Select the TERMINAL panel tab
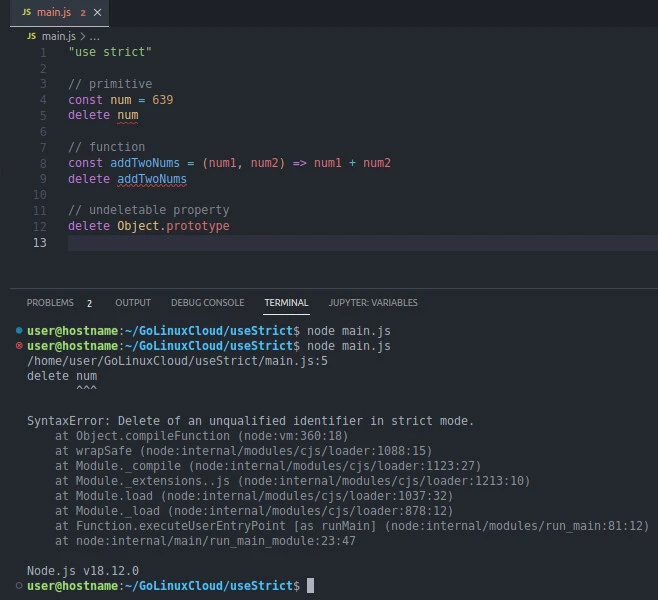 click(287, 303)
